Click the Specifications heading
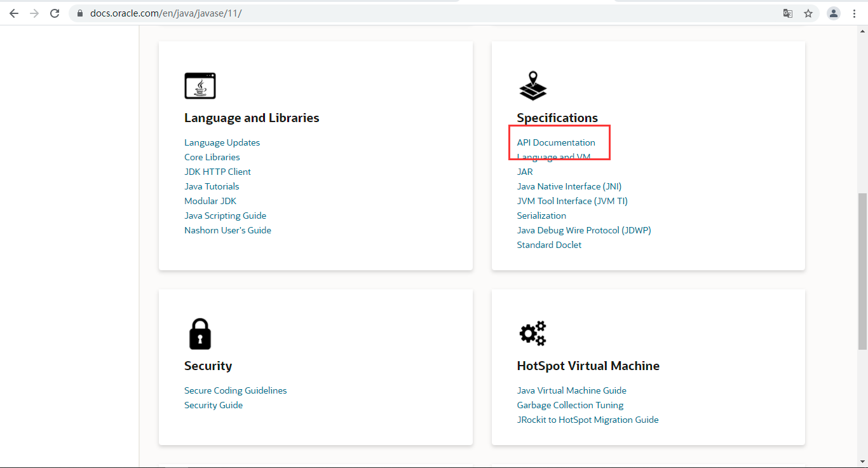868x468 pixels. click(557, 118)
